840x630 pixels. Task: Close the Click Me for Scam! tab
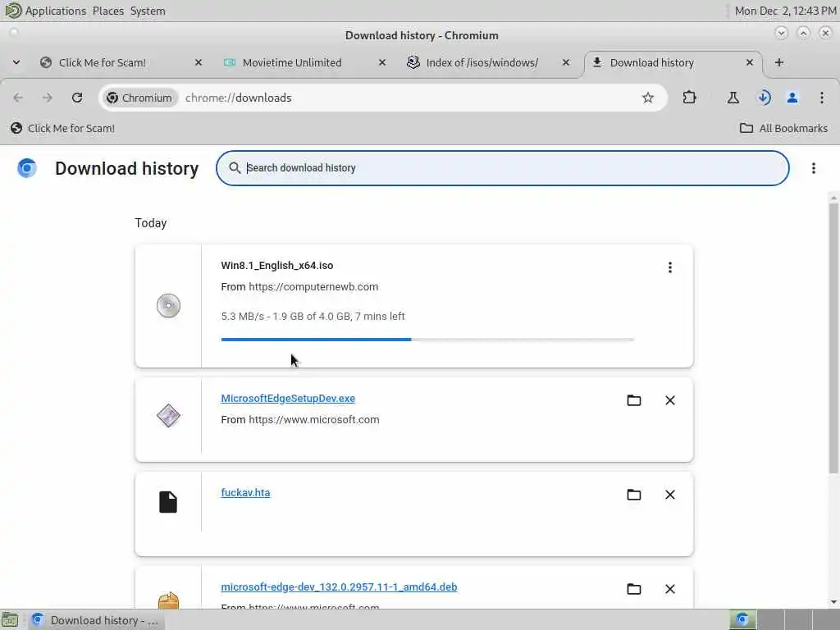point(199,62)
